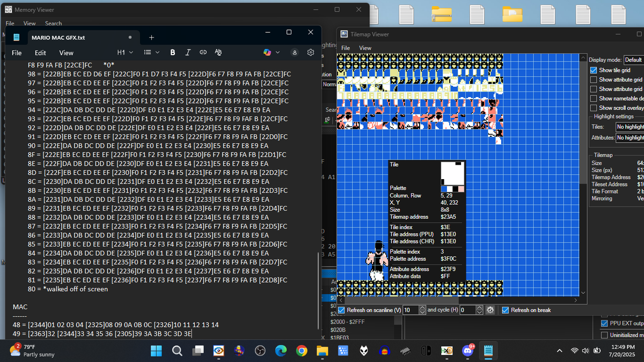Toggle the PPU EXT output checkbox

[x=604, y=323]
